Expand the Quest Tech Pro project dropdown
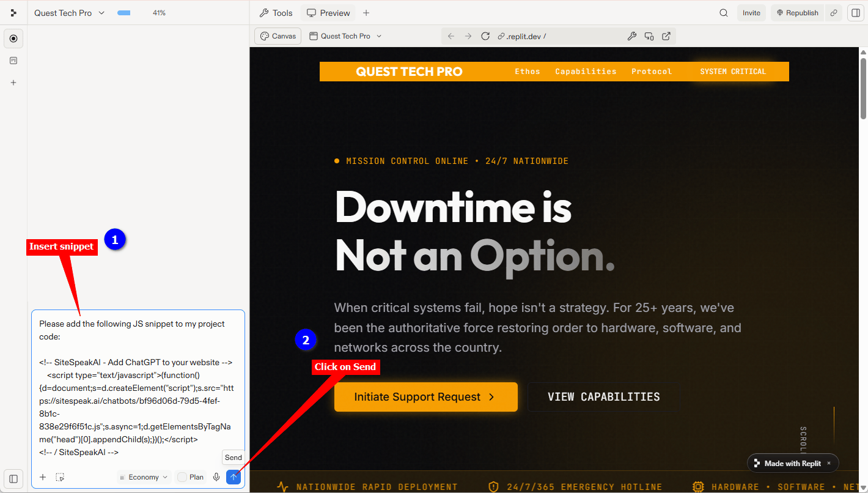The height and width of the screenshot is (493, 868). tap(70, 13)
